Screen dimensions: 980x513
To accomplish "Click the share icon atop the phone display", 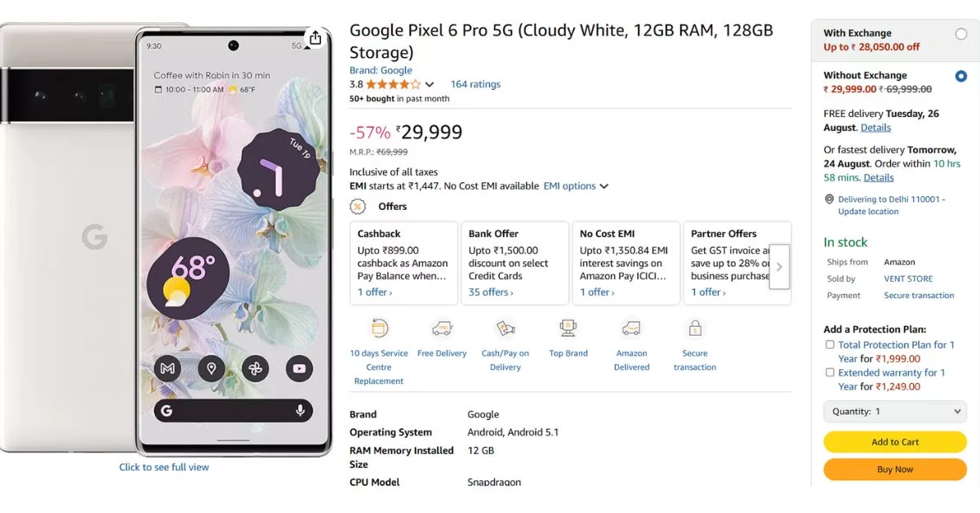I will pyautogui.click(x=314, y=38).
